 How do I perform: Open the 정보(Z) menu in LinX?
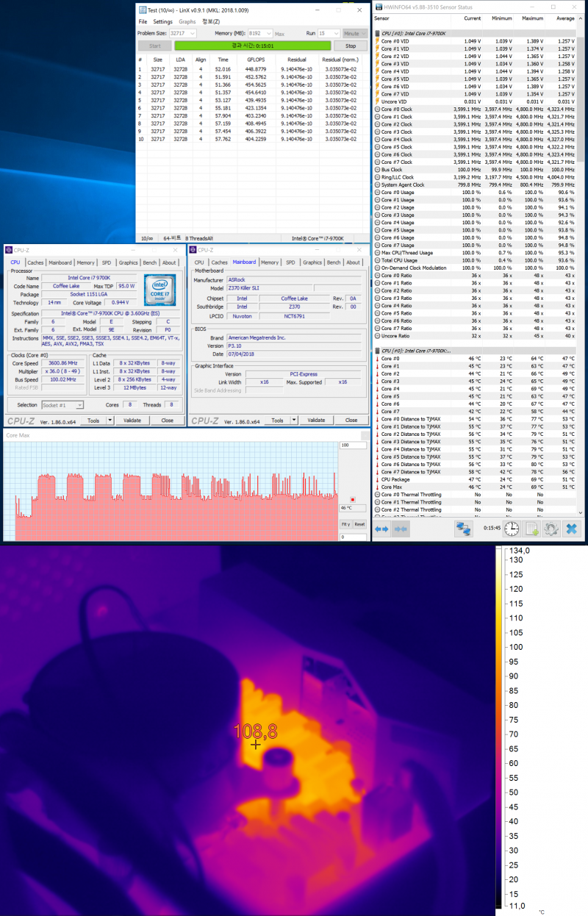pyautogui.click(x=211, y=22)
